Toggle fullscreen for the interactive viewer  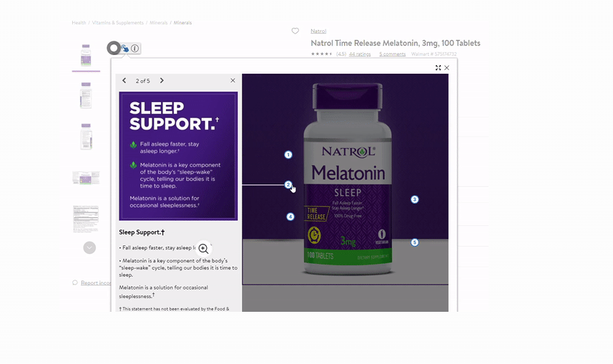[x=438, y=68]
